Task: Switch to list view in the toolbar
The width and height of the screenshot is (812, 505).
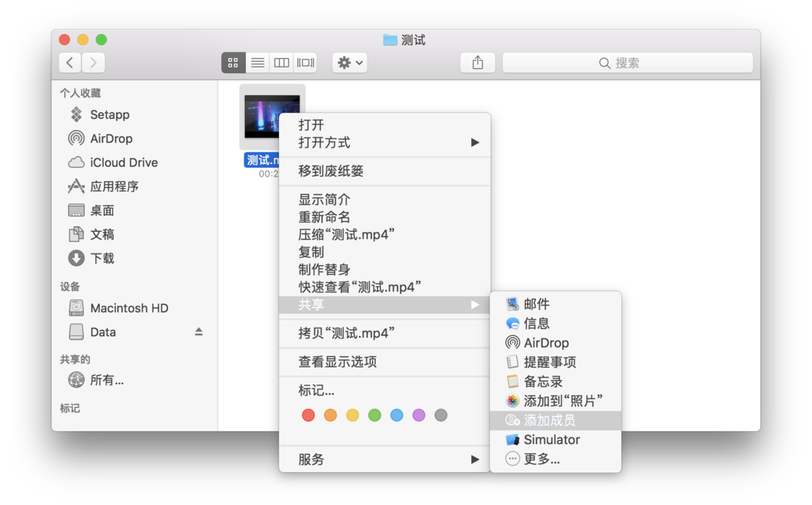Action: pos(257,62)
